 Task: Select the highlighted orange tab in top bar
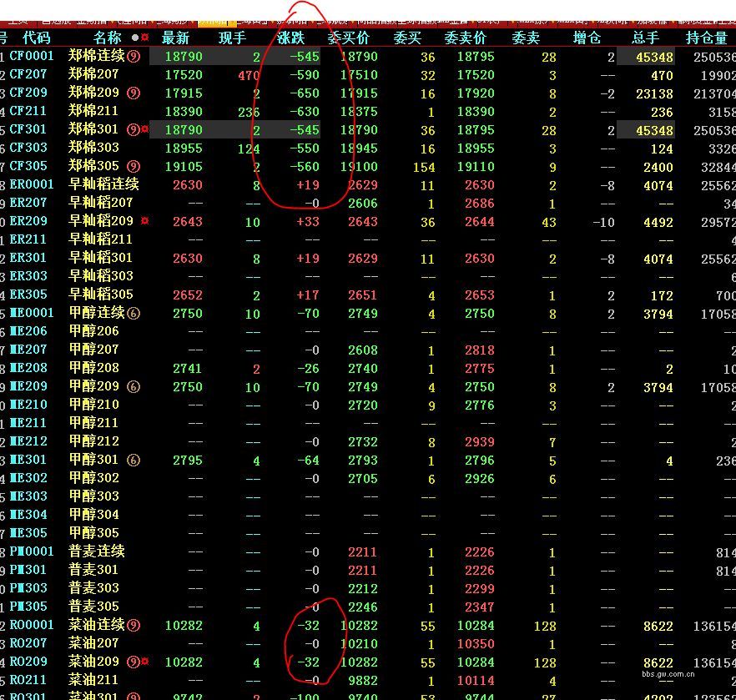pyautogui.click(x=215, y=21)
